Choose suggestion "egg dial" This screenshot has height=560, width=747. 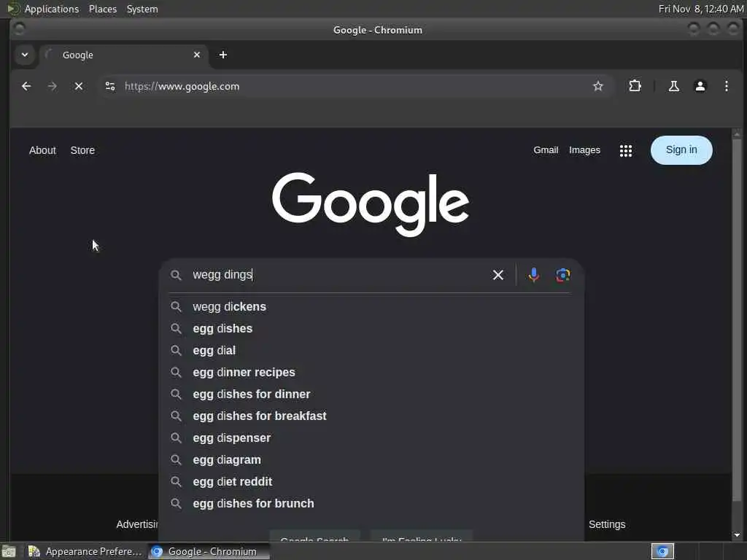point(371,351)
